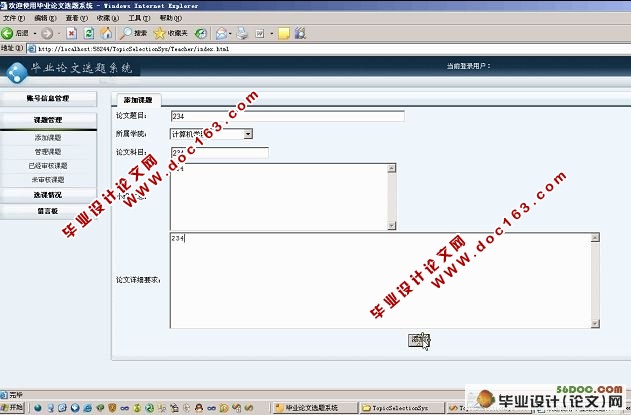Click the up arrow of middle textarea scrollbar
This screenshot has height=415, width=631.
click(x=392, y=168)
